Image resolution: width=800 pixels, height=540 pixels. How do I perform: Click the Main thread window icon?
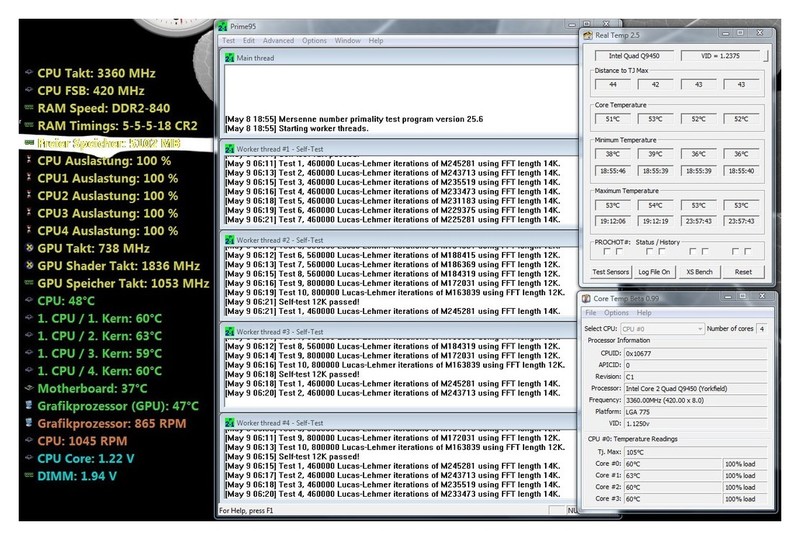[230, 58]
